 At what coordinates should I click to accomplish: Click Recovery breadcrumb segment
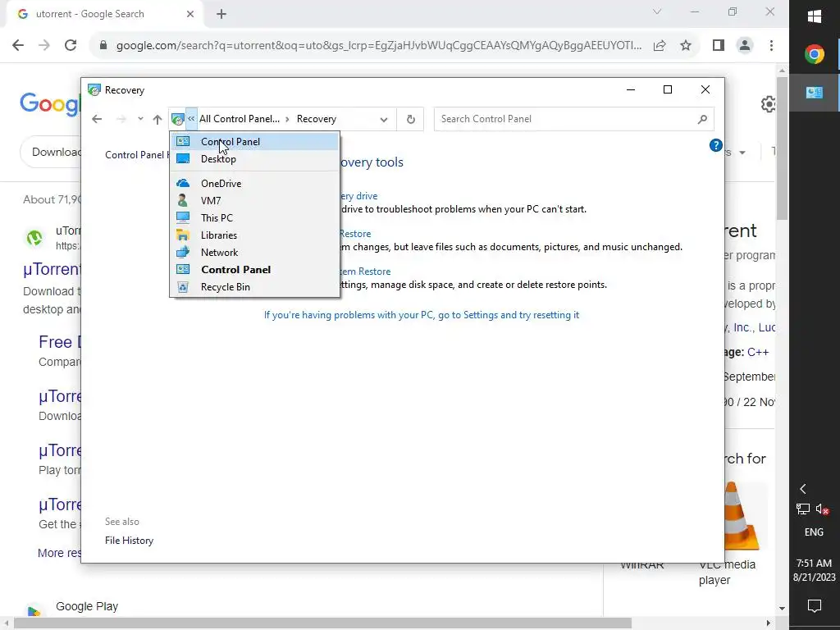tap(317, 119)
